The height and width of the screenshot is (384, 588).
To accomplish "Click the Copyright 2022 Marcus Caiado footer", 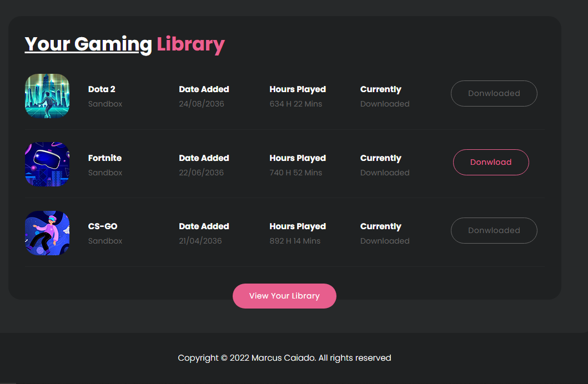I will pos(284,358).
